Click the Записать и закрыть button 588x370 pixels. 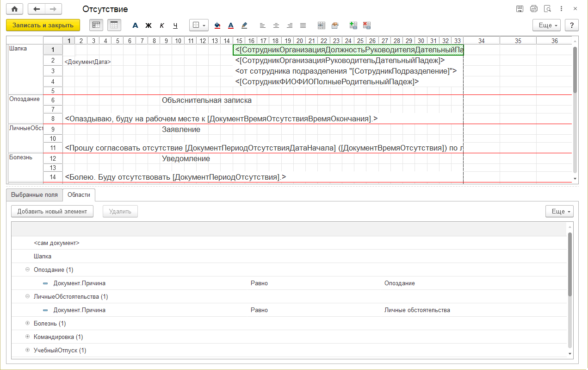tap(43, 25)
